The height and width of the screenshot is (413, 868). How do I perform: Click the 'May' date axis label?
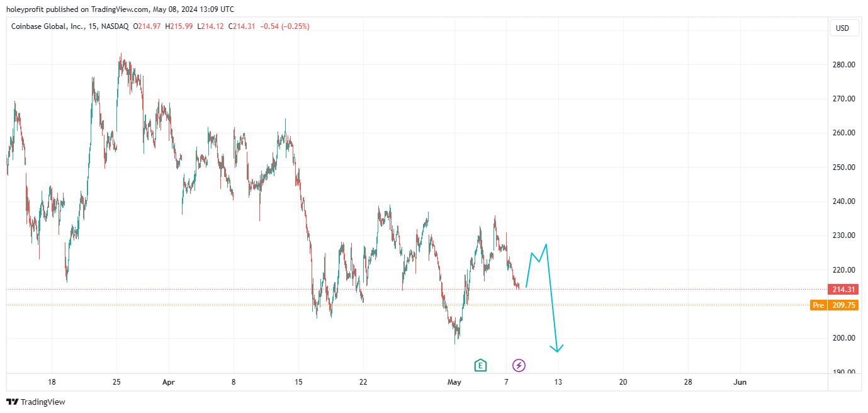click(454, 382)
